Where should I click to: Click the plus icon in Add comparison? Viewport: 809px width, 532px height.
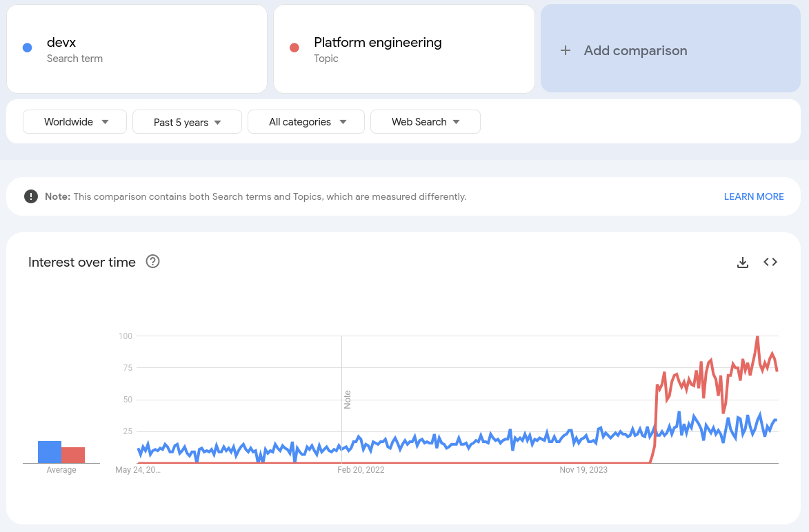click(566, 50)
